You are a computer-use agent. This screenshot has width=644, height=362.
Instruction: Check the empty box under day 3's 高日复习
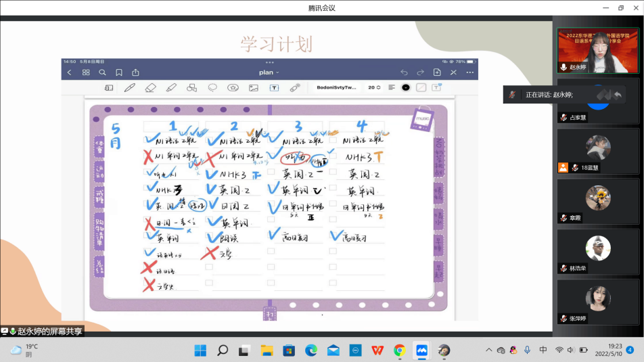tap(271, 251)
